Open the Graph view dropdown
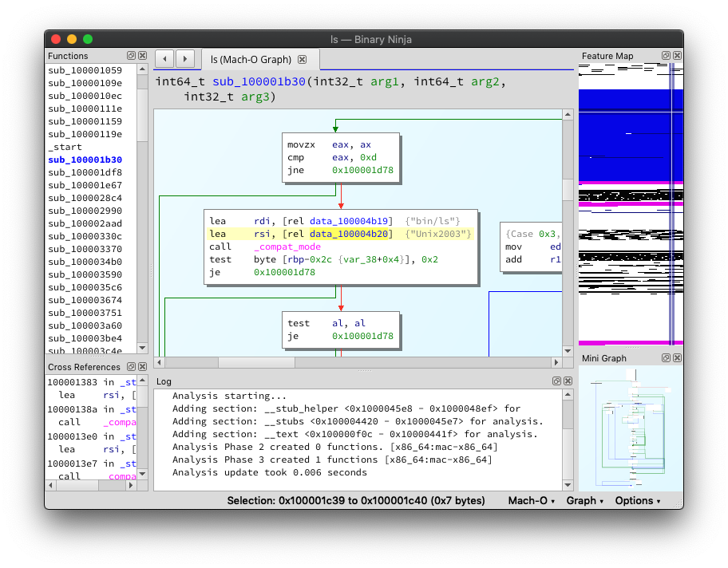The image size is (728, 568). pyautogui.click(x=584, y=501)
